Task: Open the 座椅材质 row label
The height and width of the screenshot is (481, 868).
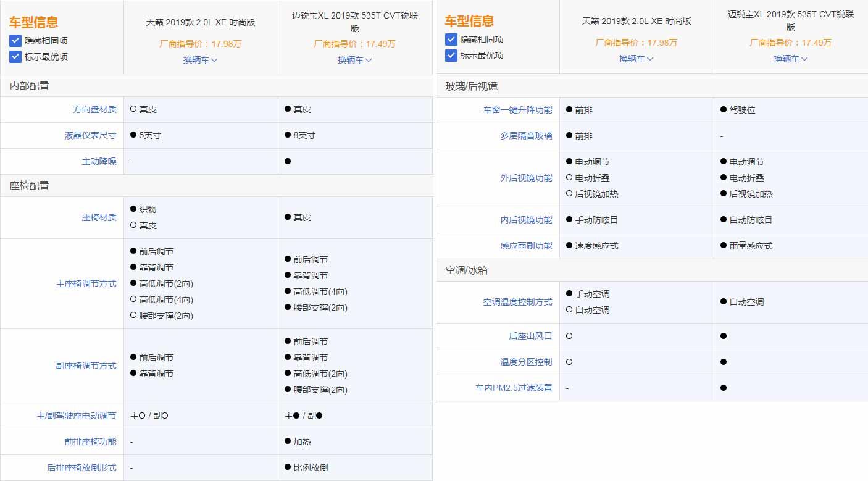Action: pos(99,217)
